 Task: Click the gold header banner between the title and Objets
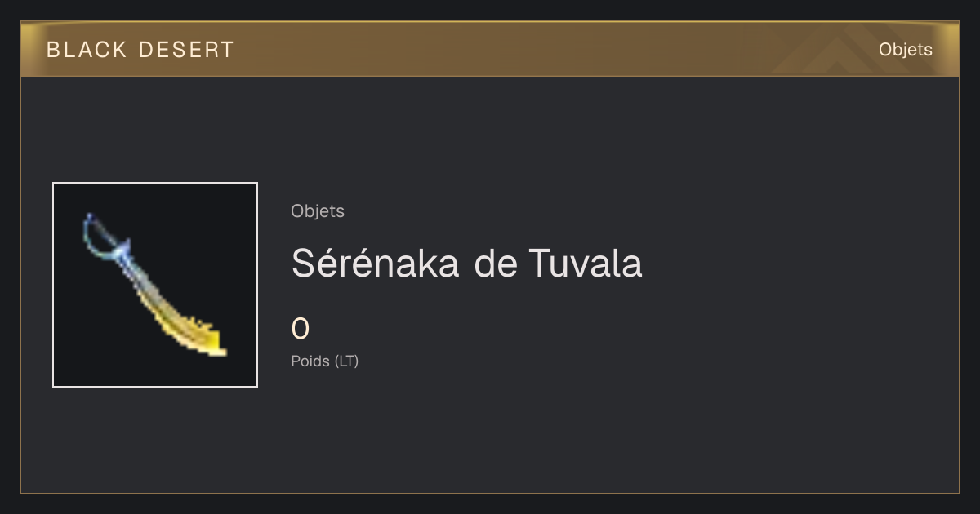(555, 50)
